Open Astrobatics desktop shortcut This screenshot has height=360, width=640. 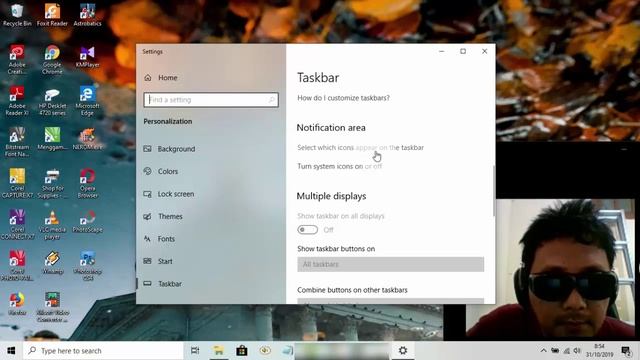87,15
